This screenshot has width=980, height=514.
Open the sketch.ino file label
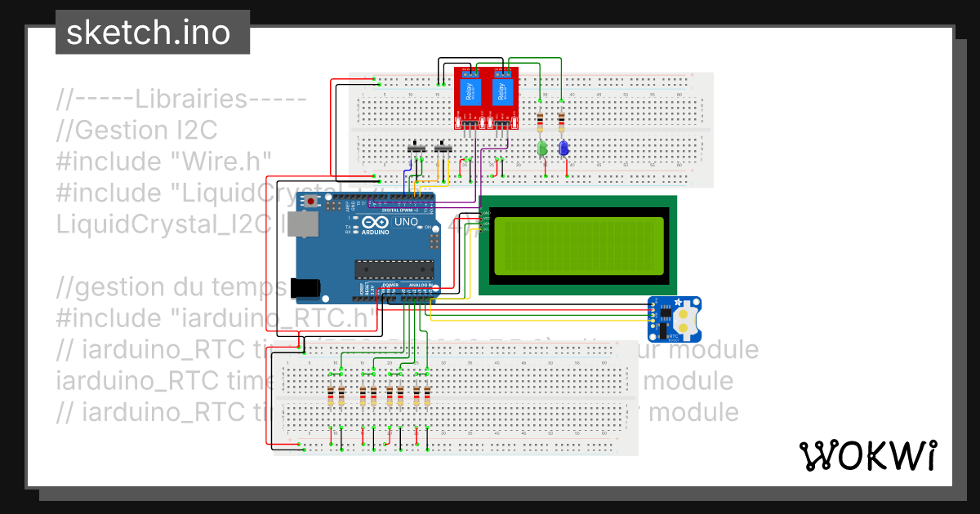[x=153, y=33]
